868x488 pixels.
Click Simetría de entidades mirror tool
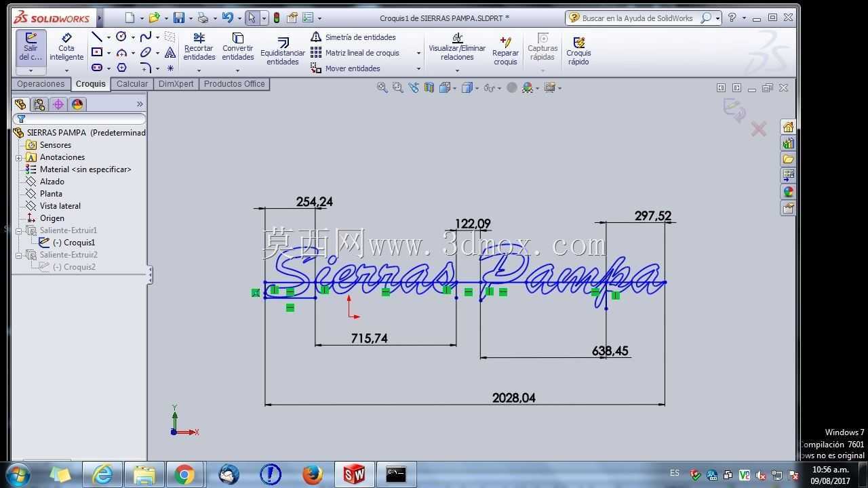[353, 37]
